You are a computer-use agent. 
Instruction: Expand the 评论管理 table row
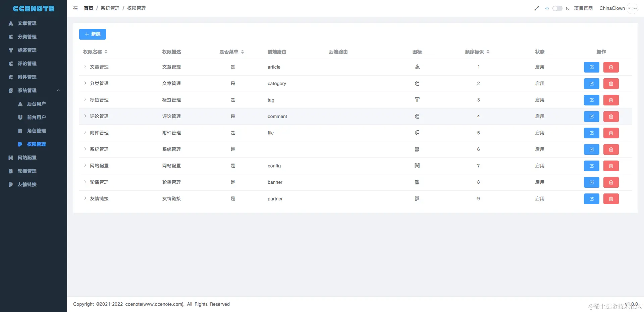[x=85, y=116]
